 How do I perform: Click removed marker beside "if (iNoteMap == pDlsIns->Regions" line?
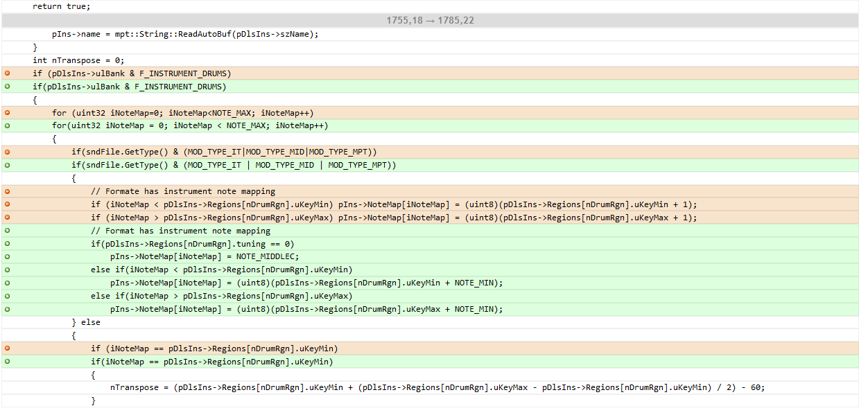pyautogui.click(x=7, y=350)
